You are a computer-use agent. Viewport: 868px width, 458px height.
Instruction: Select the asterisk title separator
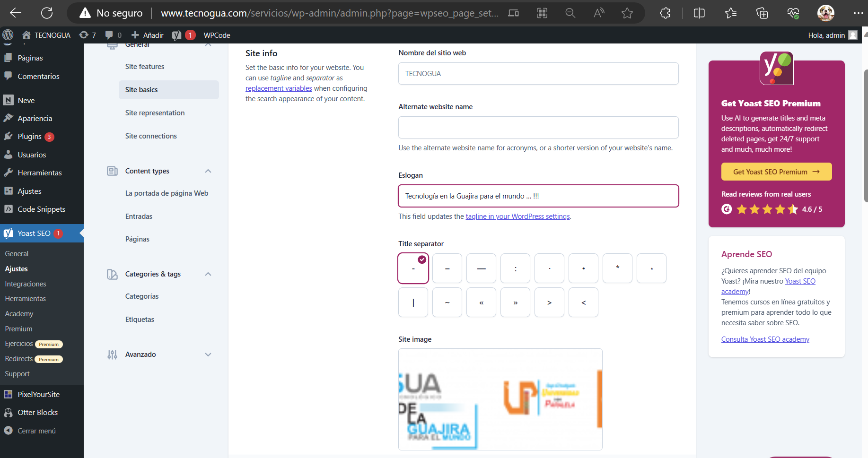tap(618, 268)
